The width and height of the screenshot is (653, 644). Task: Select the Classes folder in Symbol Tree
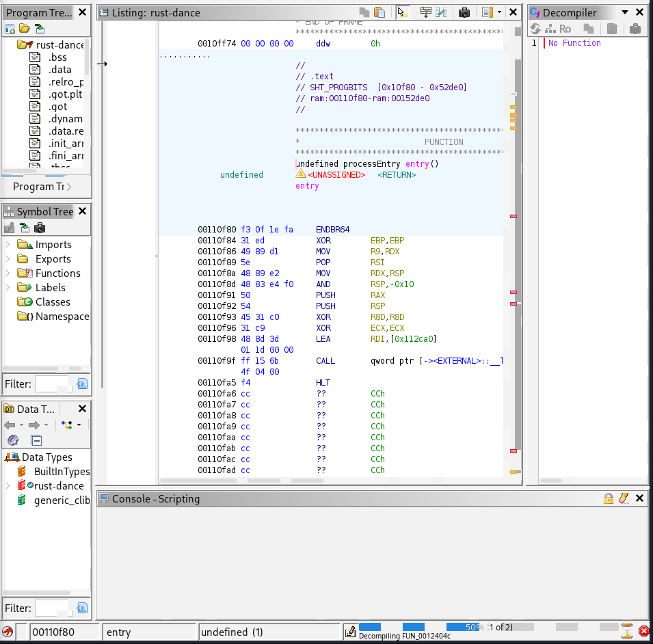53,301
